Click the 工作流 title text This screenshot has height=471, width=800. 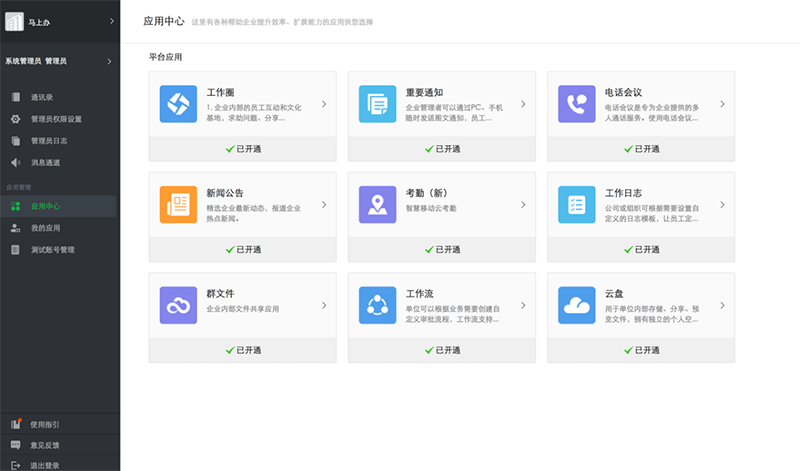[419, 293]
